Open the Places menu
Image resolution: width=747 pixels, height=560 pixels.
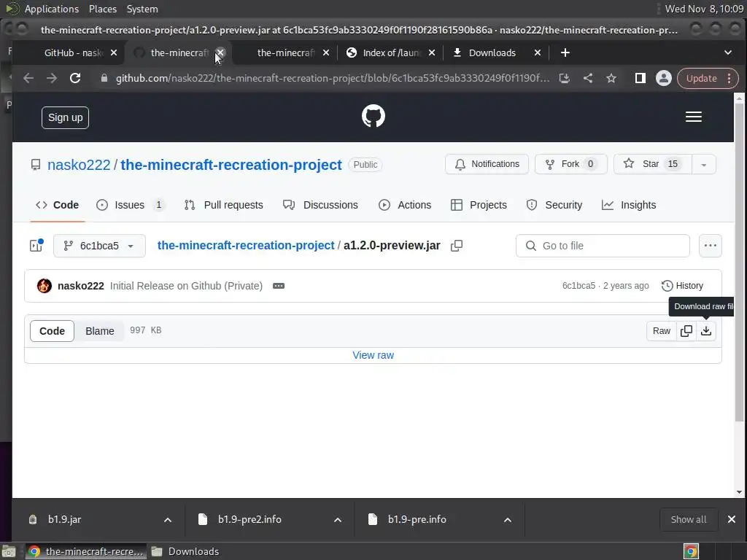point(102,9)
